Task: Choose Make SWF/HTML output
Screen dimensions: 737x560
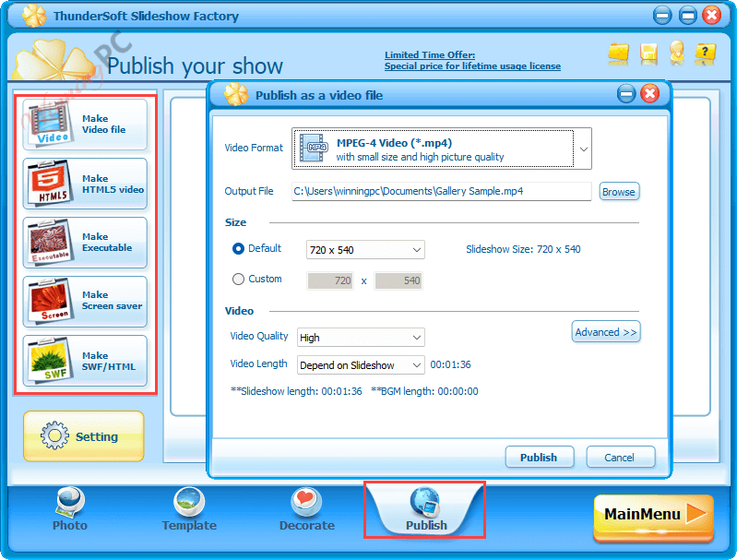Action: click(85, 361)
